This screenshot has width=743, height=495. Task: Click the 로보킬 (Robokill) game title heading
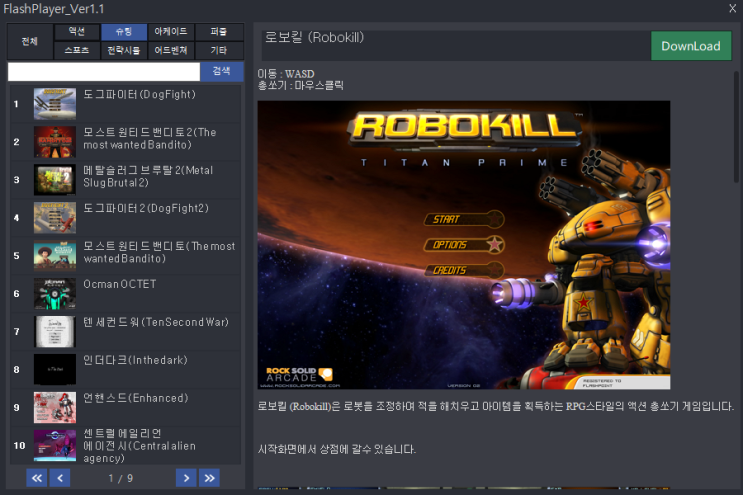[314, 37]
